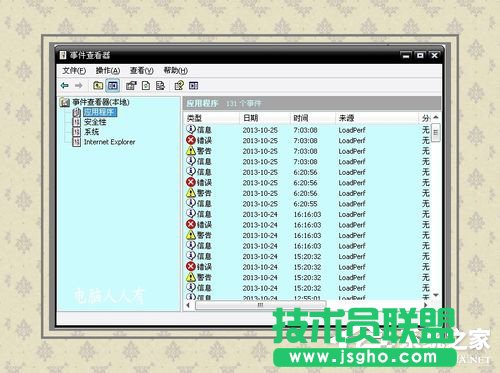Click vertical scrollbar up arrow in event list
500x373 pixels.
pos(436,118)
